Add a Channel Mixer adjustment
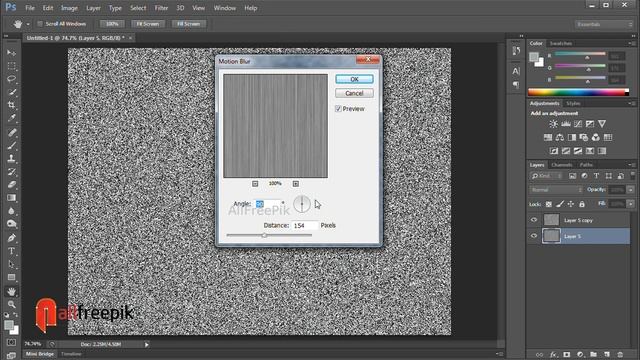This screenshot has height=360, width=640. tap(596, 138)
